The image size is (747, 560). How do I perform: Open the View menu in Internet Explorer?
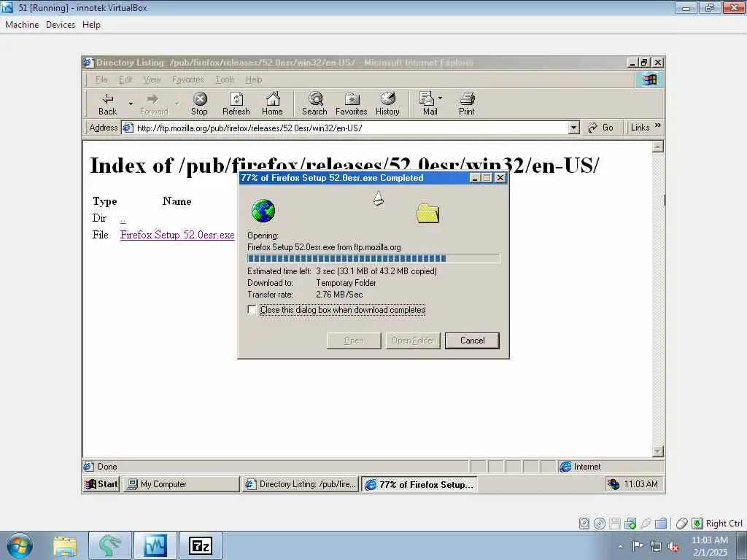[x=152, y=79]
